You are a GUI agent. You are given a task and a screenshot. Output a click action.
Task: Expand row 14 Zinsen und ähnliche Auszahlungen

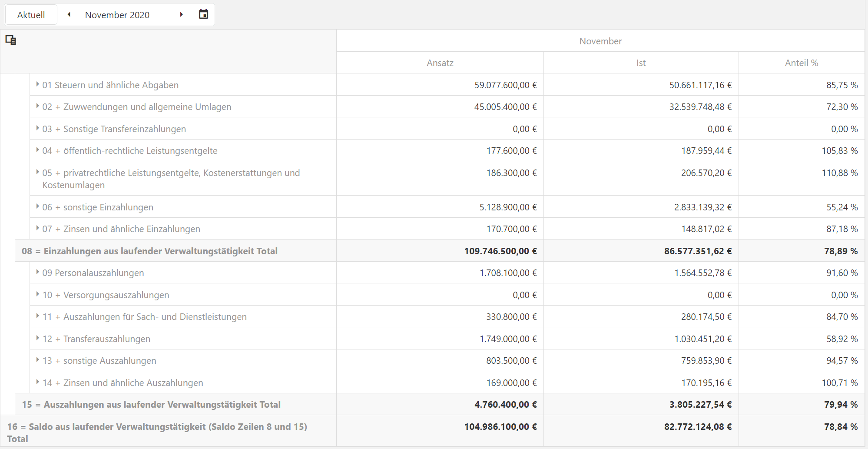(37, 382)
